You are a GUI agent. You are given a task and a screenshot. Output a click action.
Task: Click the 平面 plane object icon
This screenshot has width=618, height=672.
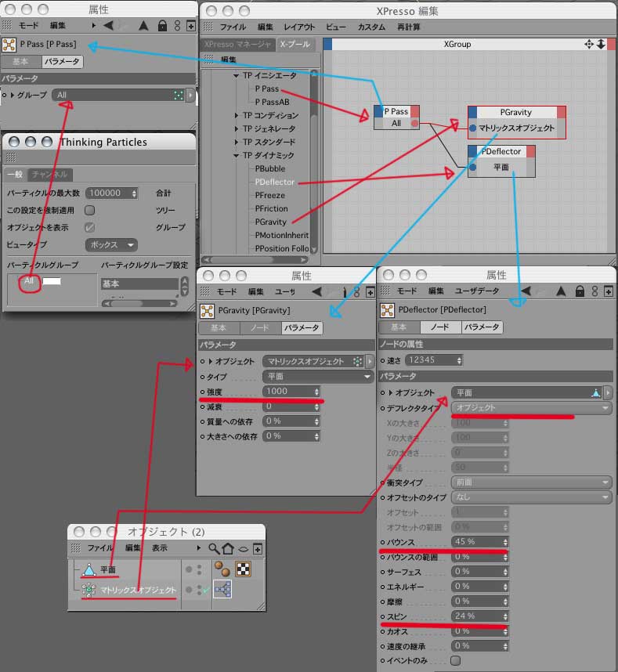click(x=89, y=570)
